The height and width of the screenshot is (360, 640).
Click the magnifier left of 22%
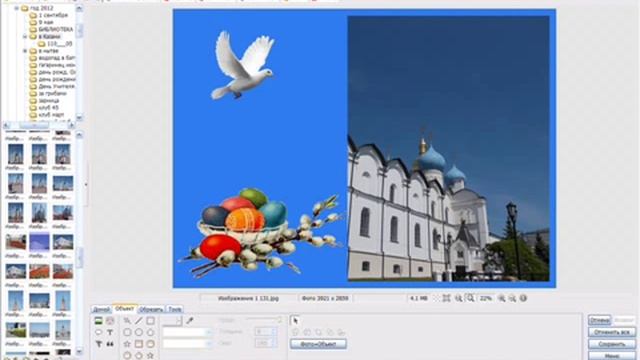[470, 298]
